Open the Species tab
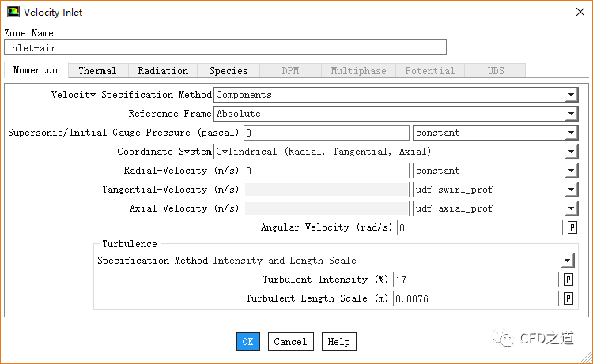Screen dimensions: 593x364 click(229, 71)
